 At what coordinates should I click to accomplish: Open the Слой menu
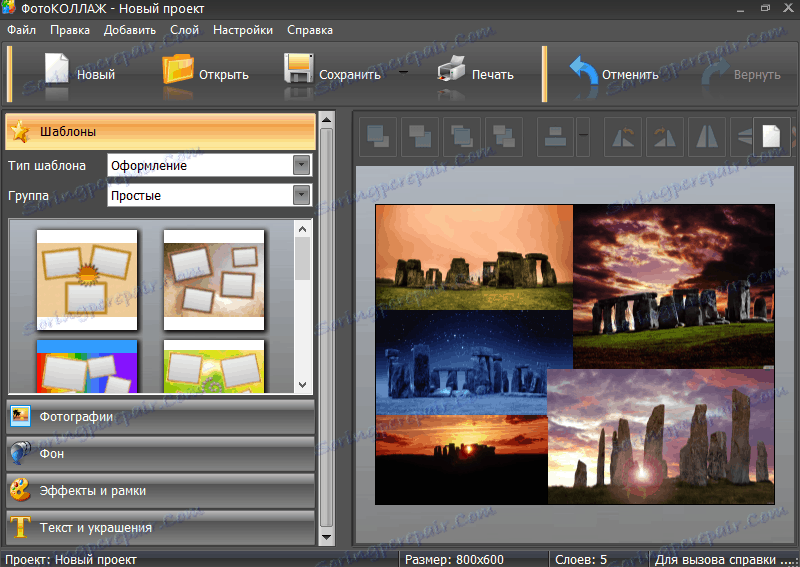pyautogui.click(x=184, y=30)
